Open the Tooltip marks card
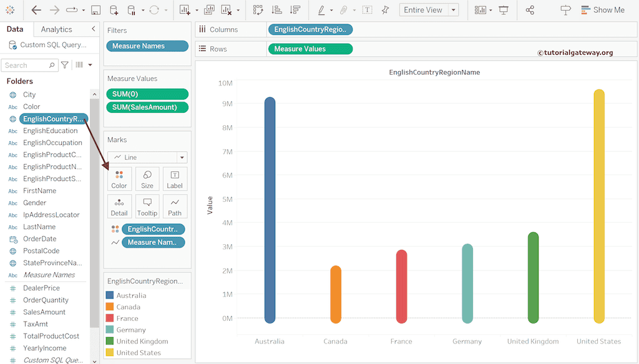This screenshot has height=364, width=639. [x=147, y=206]
